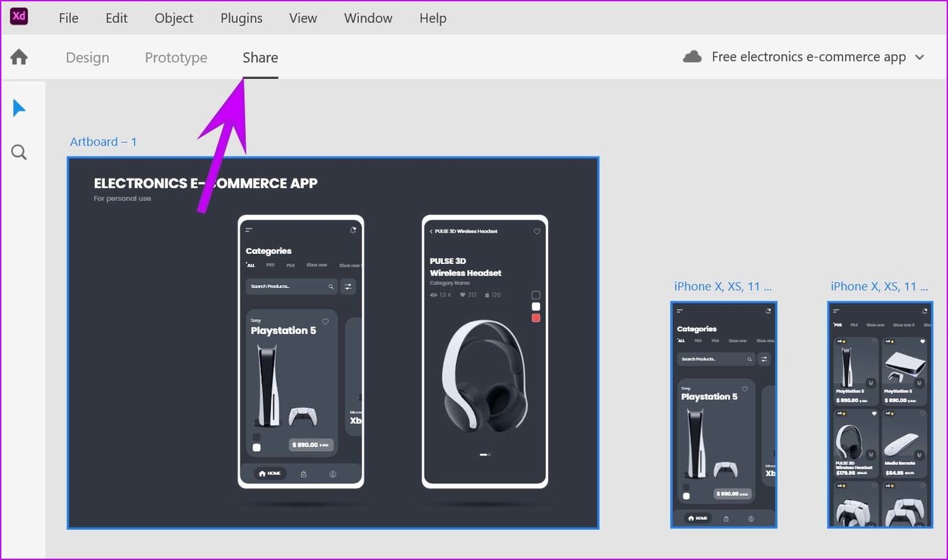Open the Edit menu
This screenshot has width=948, height=560.
[x=116, y=18]
